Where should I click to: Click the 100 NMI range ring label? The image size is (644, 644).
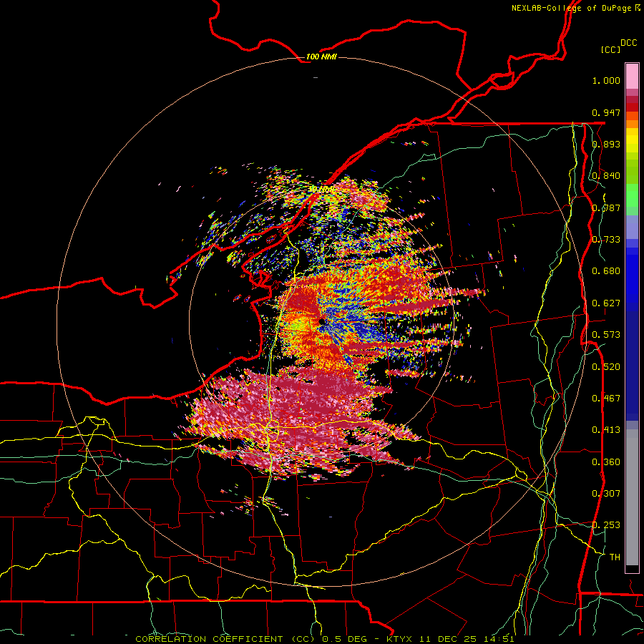pos(321,57)
